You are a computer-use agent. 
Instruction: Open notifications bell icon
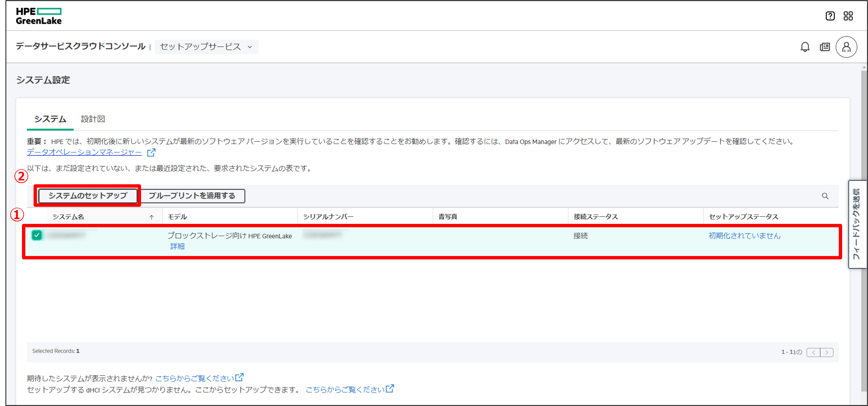click(x=805, y=47)
